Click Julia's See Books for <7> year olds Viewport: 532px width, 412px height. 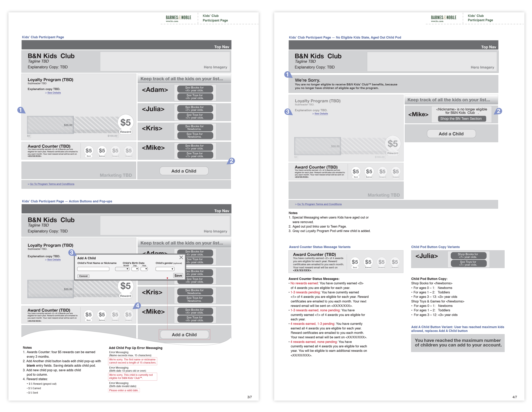pyautogui.click(x=195, y=109)
